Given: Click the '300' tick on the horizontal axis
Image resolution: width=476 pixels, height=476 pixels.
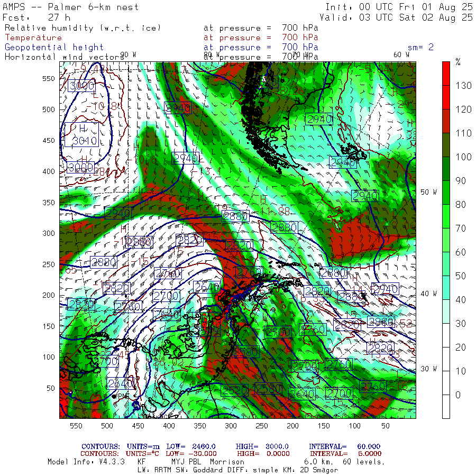Looking at the screenshot, I should click(x=231, y=426).
